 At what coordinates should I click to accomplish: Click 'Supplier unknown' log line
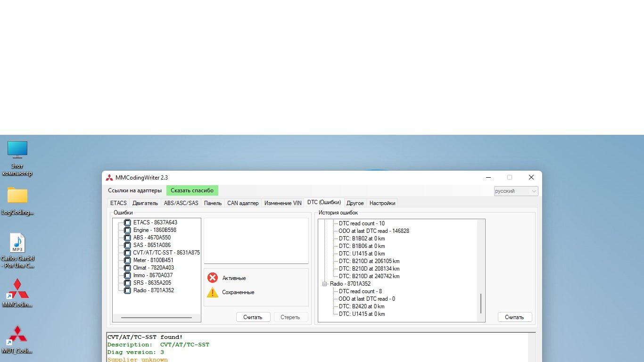point(138,360)
